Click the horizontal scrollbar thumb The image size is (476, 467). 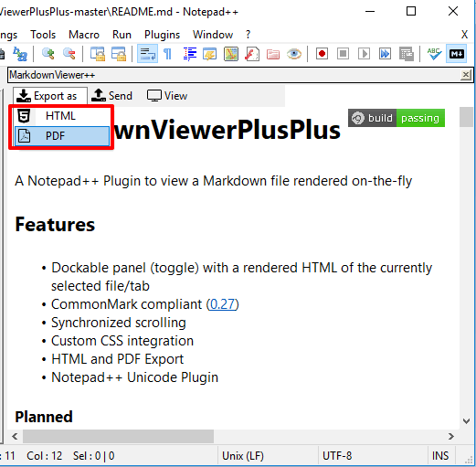[118, 437]
